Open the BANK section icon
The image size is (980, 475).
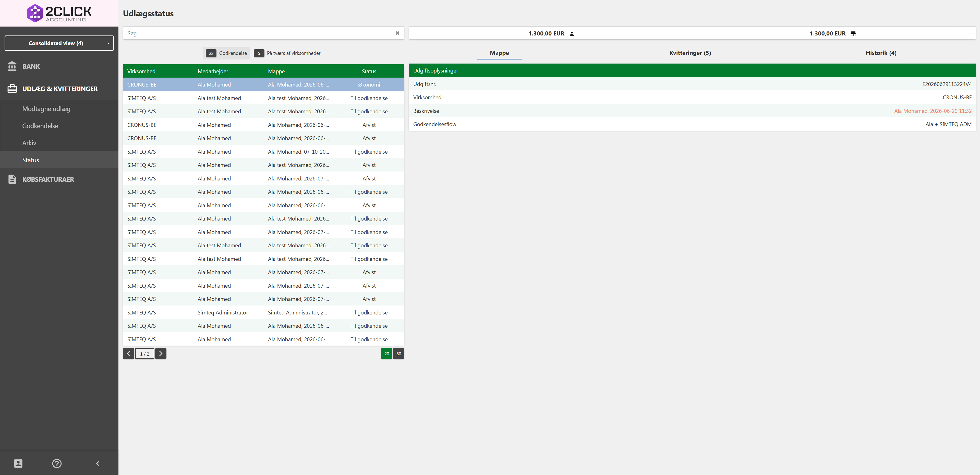[12, 66]
